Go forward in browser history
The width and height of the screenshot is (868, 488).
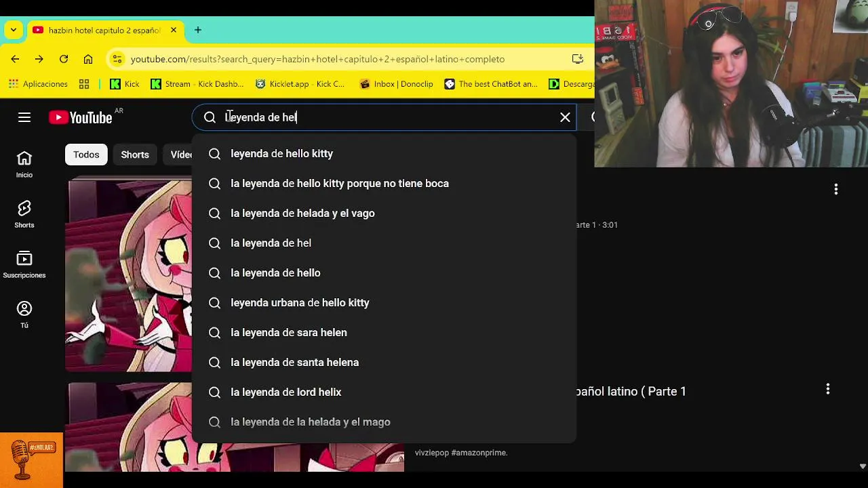[39, 59]
